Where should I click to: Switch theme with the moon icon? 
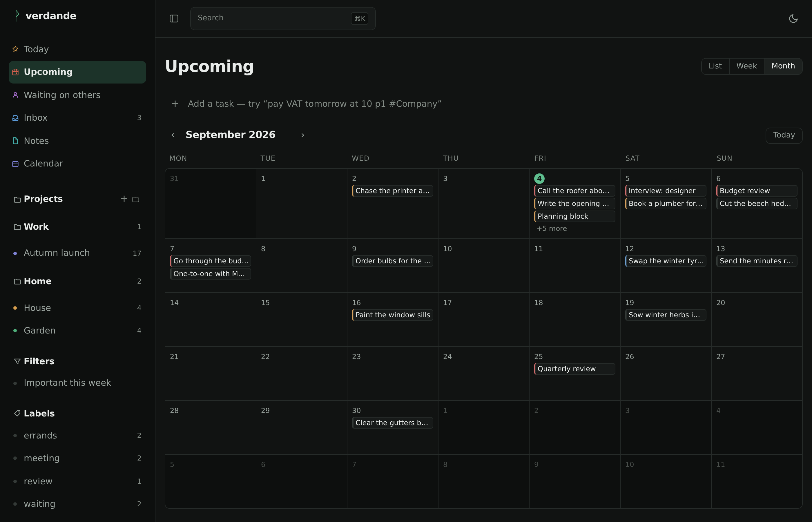[793, 19]
